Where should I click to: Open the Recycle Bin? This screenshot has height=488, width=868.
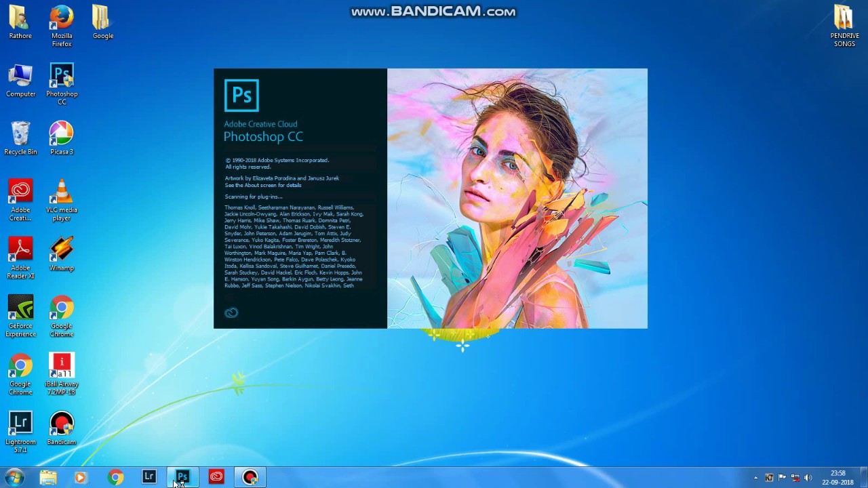tap(20, 138)
